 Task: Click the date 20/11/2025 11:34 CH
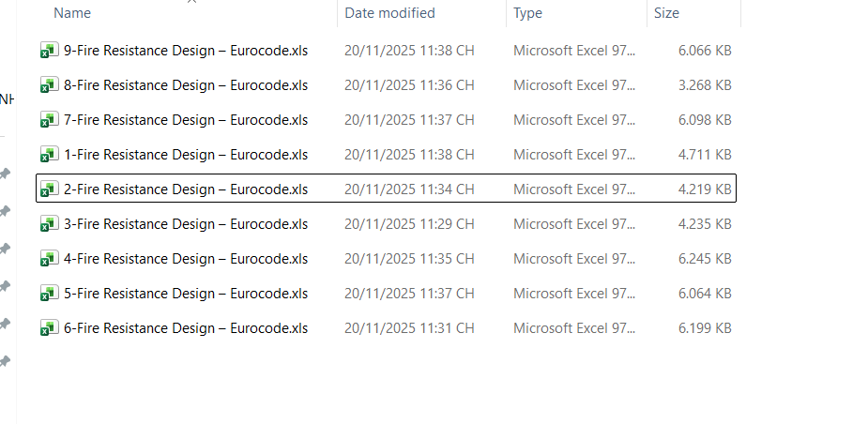coord(409,189)
